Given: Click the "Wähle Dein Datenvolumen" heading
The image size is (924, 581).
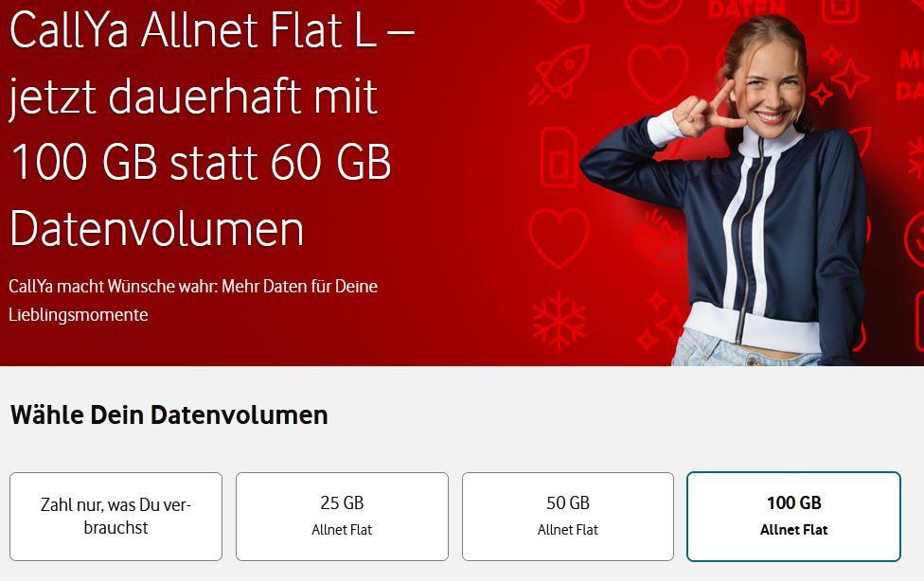Looking at the screenshot, I should tap(169, 414).
